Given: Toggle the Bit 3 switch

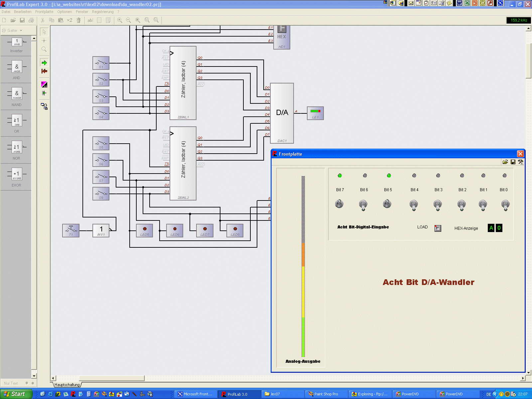Looking at the screenshot, I should point(438,205).
